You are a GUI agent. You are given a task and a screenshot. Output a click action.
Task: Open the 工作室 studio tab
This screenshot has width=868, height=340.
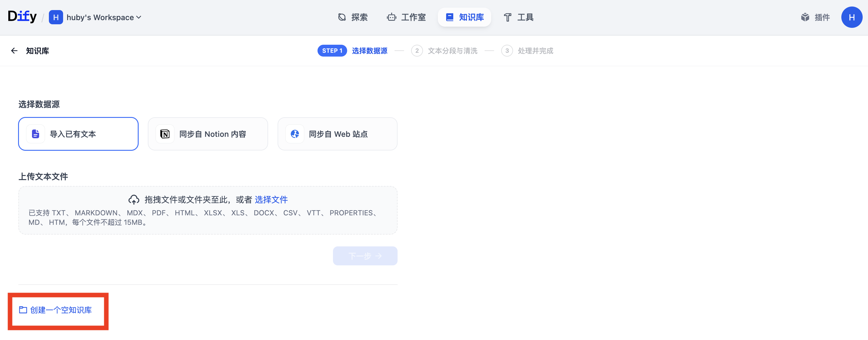[x=406, y=17]
